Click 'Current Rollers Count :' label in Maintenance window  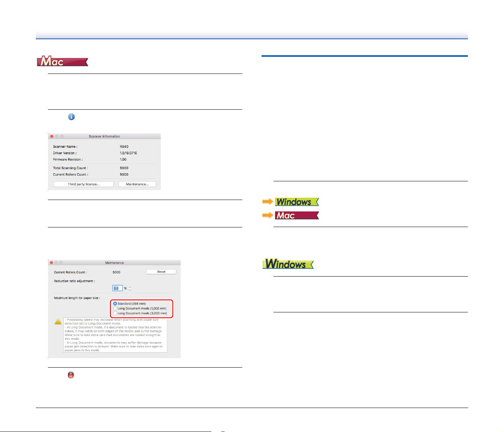pos(70,272)
